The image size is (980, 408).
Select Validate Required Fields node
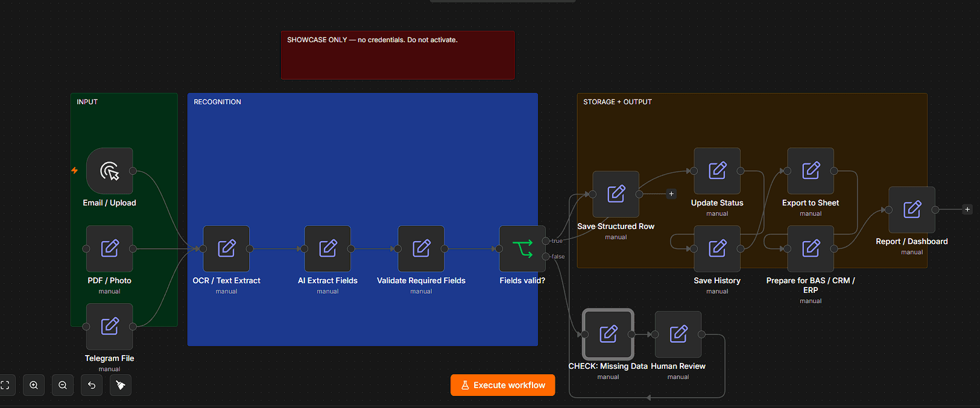tap(421, 249)
